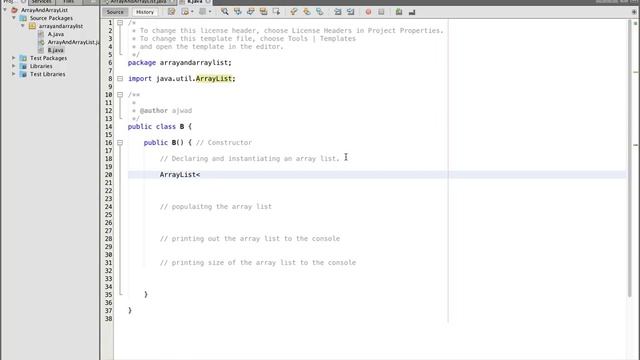This screenshot has width=640, height=360.
Task: Click the Libraries folder icon
Action: (x=23, y=66)
